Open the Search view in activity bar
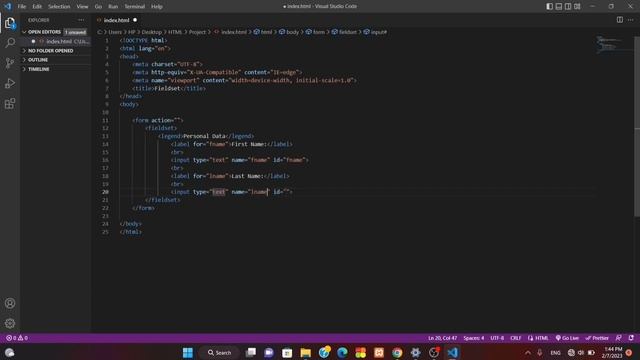The image size is (640, 360). coord(10,43)
